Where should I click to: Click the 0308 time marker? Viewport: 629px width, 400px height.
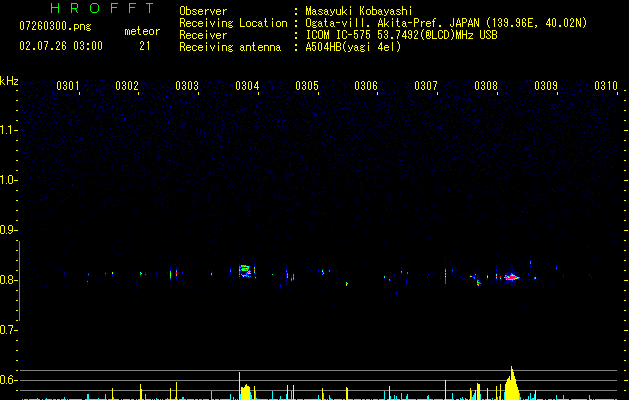(486, 86)
